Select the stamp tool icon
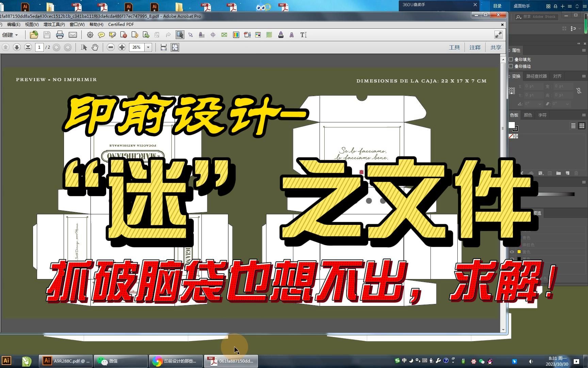The image size is (588, 368). (x=281, y=35)
